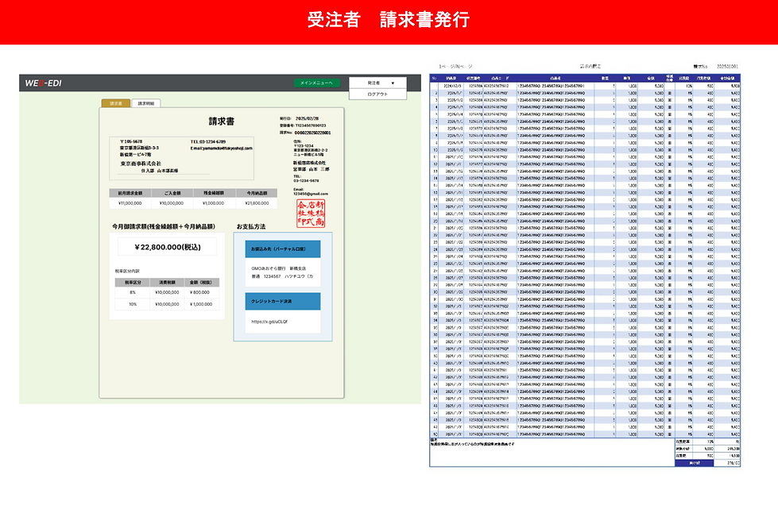Click the 今月納品額 column header
This screenshot has height=532, width=778.
click(257, 193)
